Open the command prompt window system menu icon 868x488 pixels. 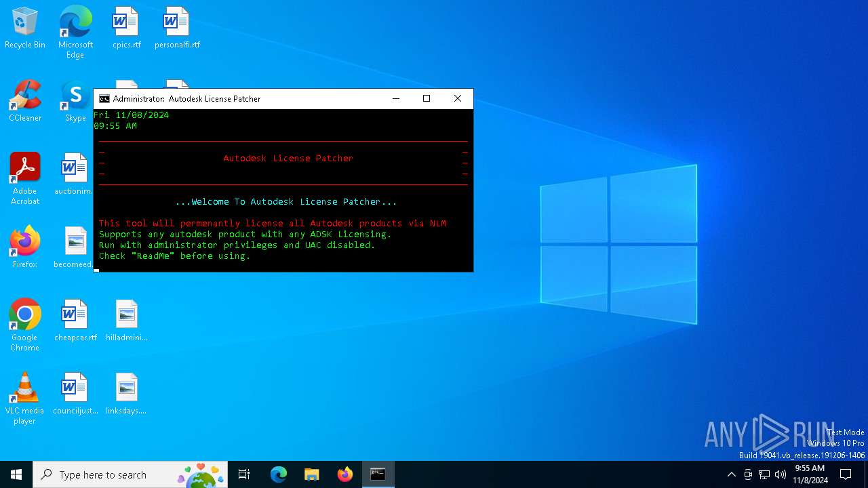104,99
